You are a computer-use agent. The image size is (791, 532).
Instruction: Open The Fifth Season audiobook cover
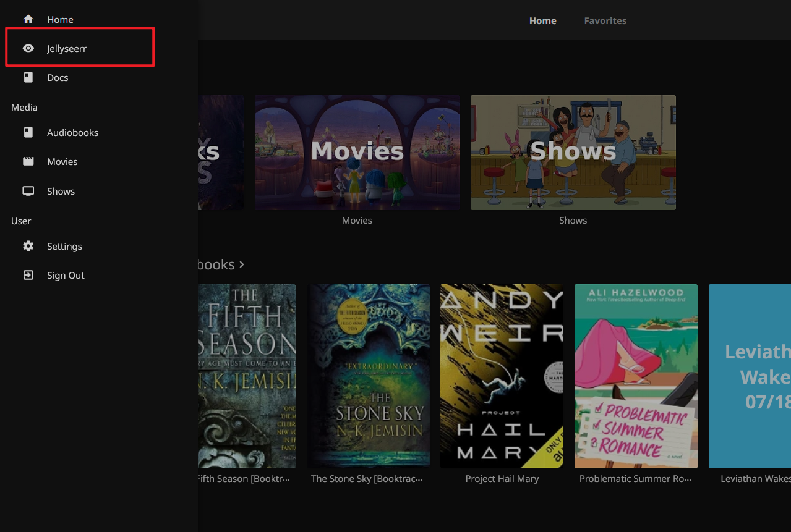point(246,376)
